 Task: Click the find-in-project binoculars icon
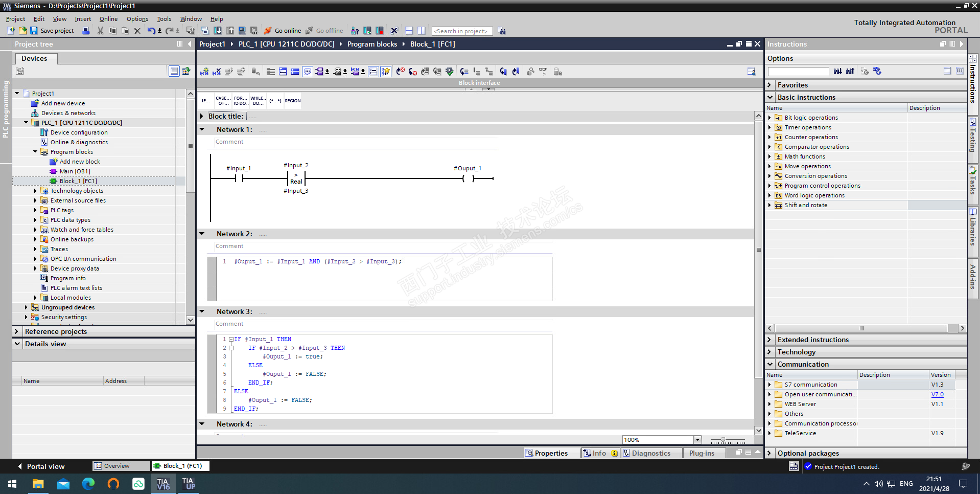point(502,31)
